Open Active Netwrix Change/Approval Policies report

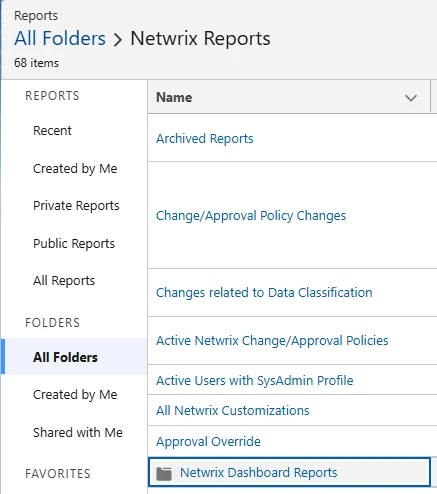272,341
